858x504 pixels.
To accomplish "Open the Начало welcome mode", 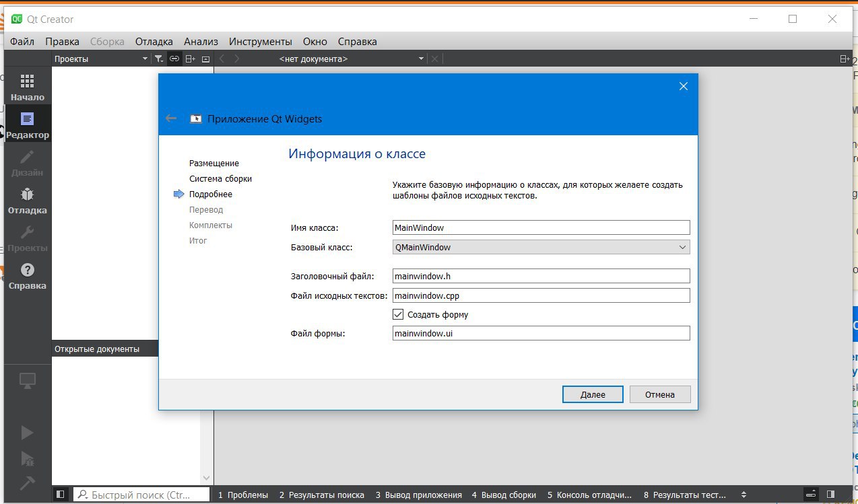I will pos(27,87).
